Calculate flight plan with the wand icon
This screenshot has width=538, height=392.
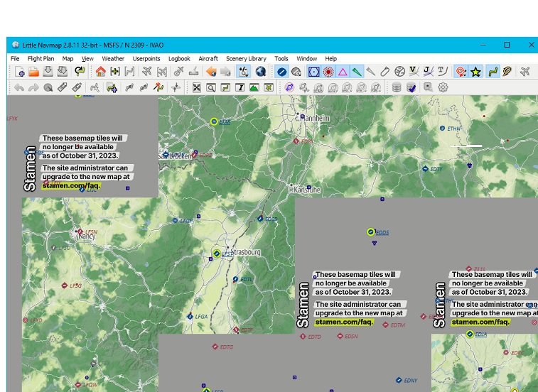158,87
